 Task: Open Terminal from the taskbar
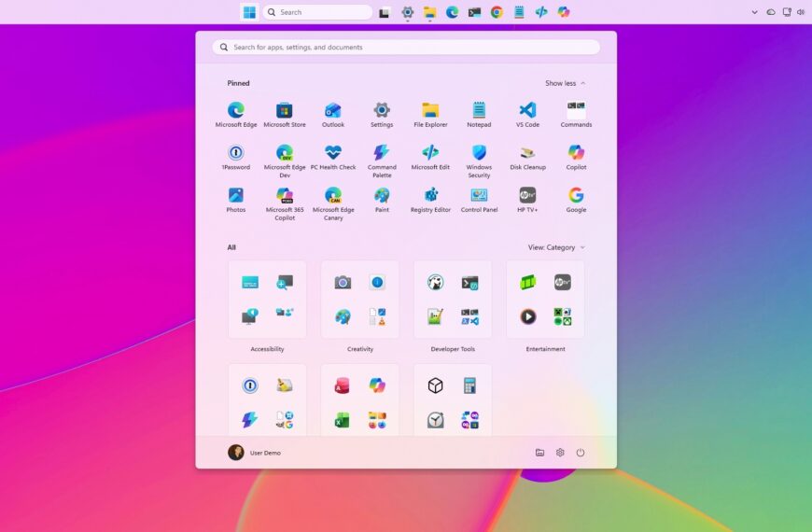tap(474, 12)
